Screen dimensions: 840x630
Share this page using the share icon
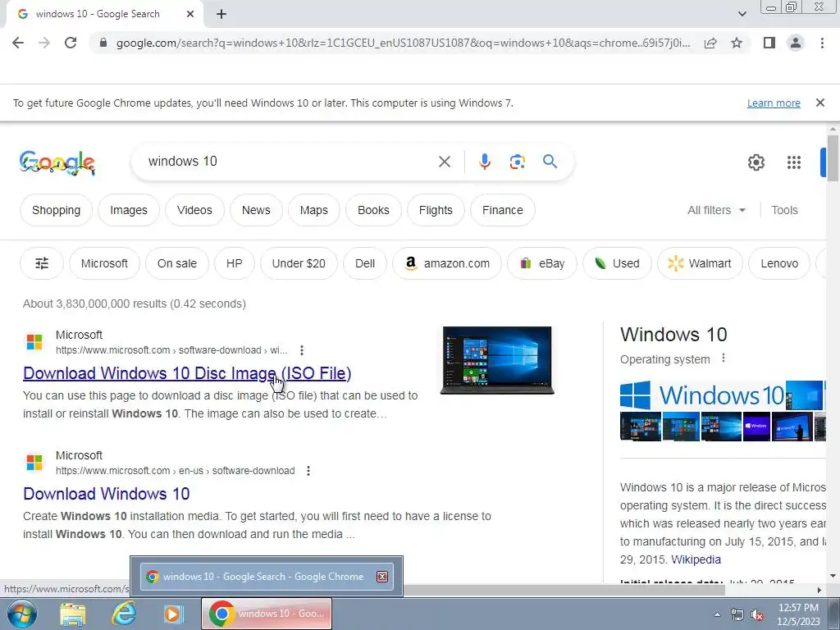710,43
